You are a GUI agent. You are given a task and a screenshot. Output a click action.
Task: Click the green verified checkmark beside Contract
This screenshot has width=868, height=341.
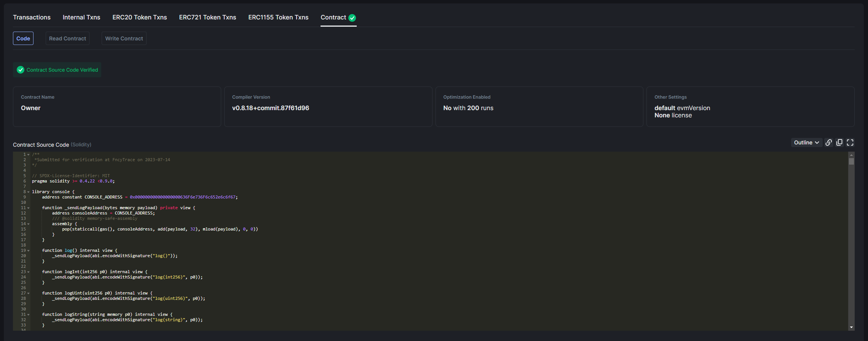pos(352,18)
